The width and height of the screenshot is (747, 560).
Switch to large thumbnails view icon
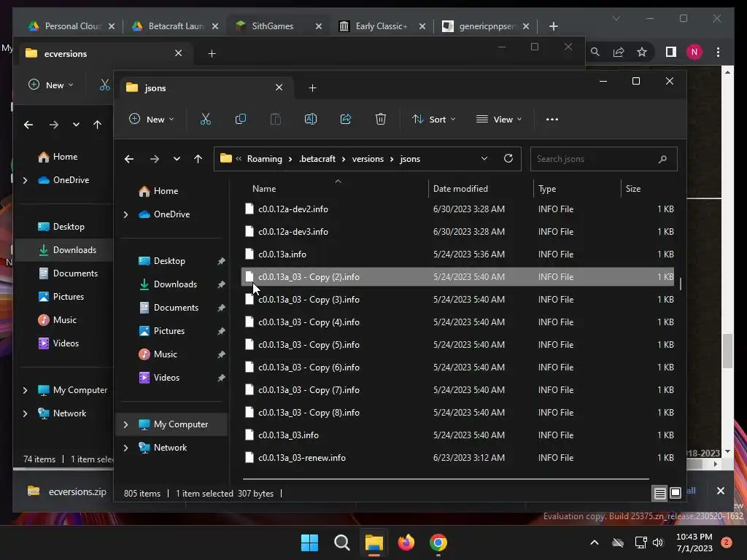tap(675, 494)
